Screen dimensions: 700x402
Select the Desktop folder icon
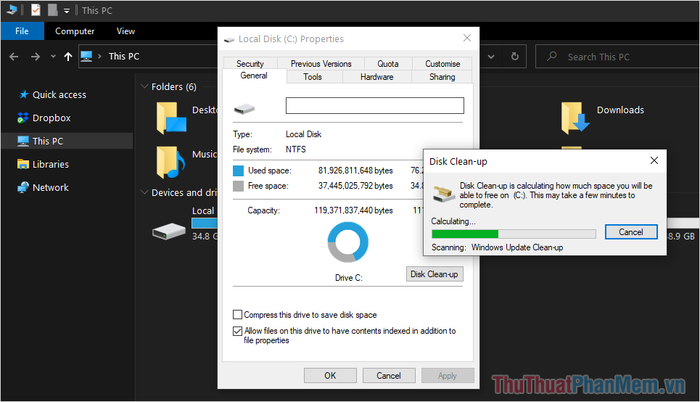171,118
